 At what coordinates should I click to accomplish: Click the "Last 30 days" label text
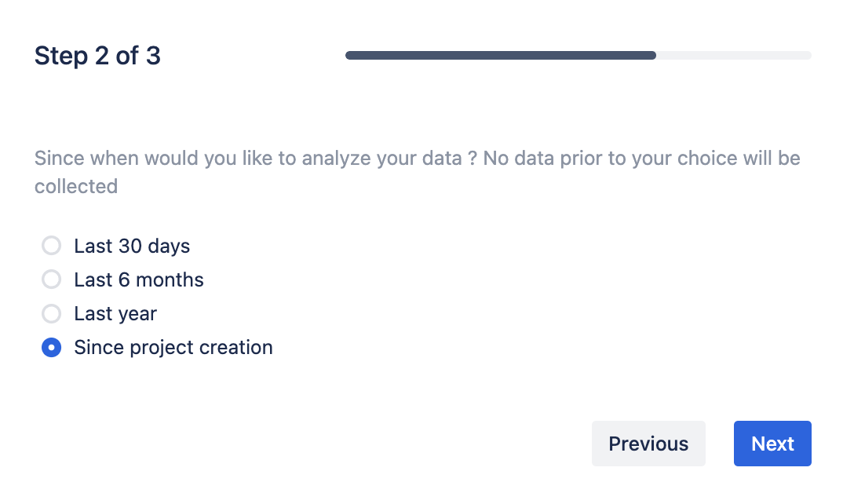click(x=132, y=247)
